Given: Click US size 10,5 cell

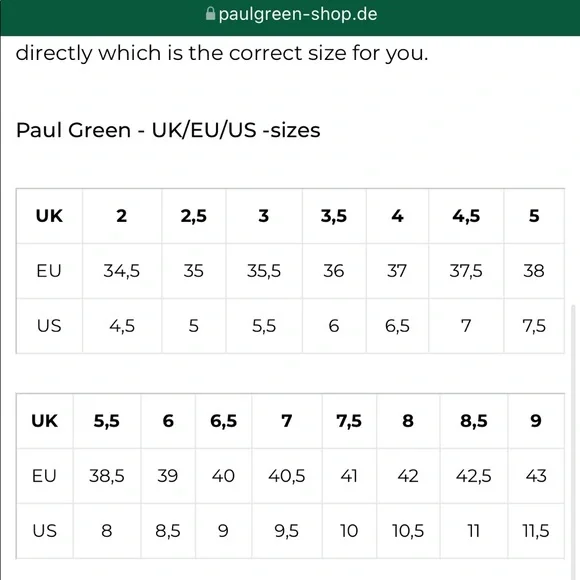Looking at the screenshot, I should (x=408, y=531).
